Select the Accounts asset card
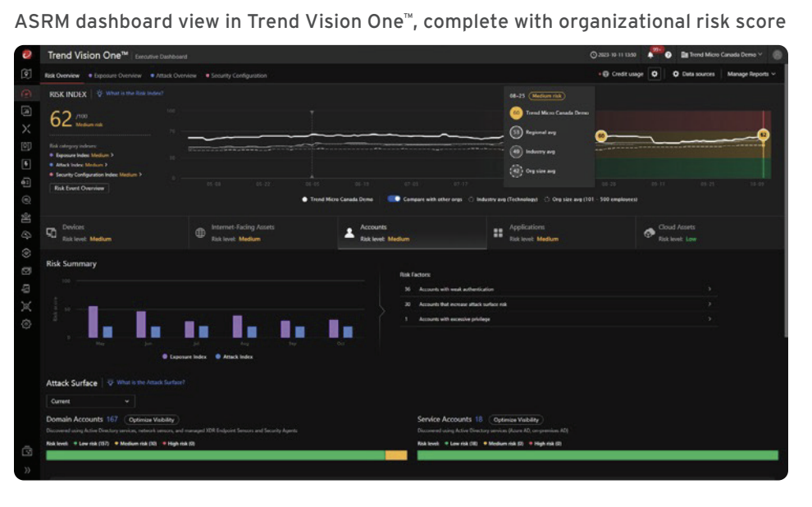 pyautogui.click(x=413, y=233)
